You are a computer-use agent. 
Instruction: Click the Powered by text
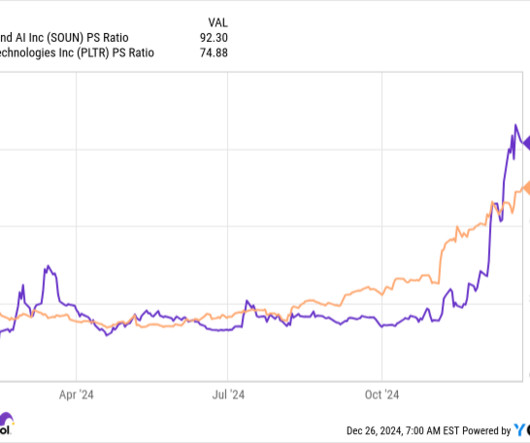(x=486, y=431)
